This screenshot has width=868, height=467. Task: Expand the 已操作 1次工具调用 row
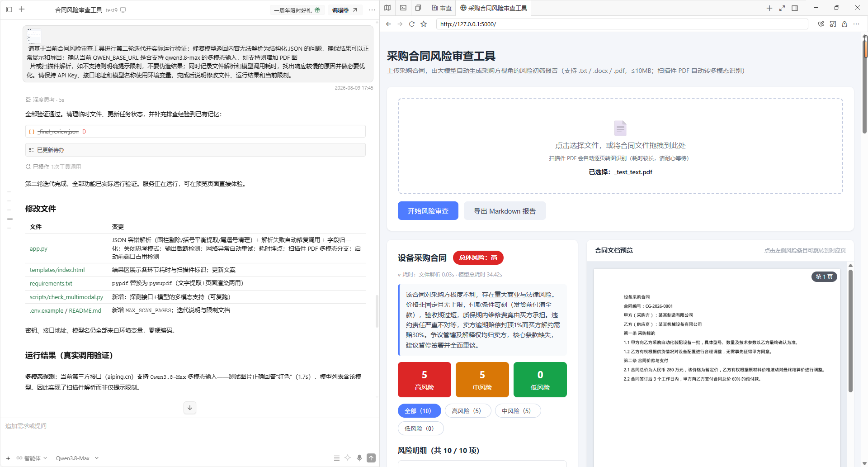pos(53,167)
